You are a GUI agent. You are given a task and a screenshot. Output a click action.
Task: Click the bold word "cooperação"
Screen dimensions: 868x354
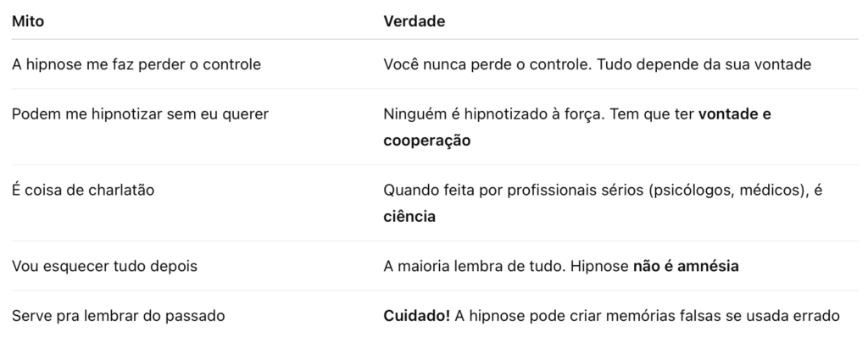coord(426,140)
